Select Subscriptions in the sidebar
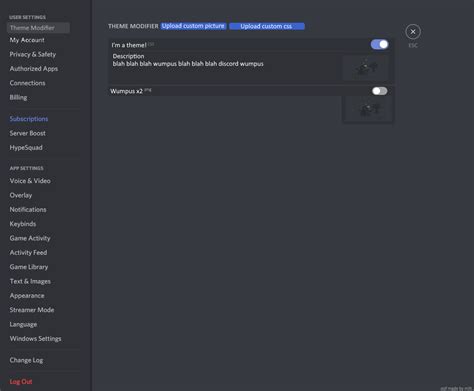 point(29,119)
